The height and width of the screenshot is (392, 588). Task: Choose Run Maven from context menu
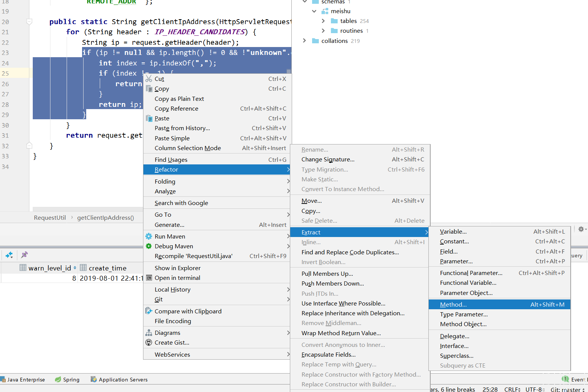point(170,236)
